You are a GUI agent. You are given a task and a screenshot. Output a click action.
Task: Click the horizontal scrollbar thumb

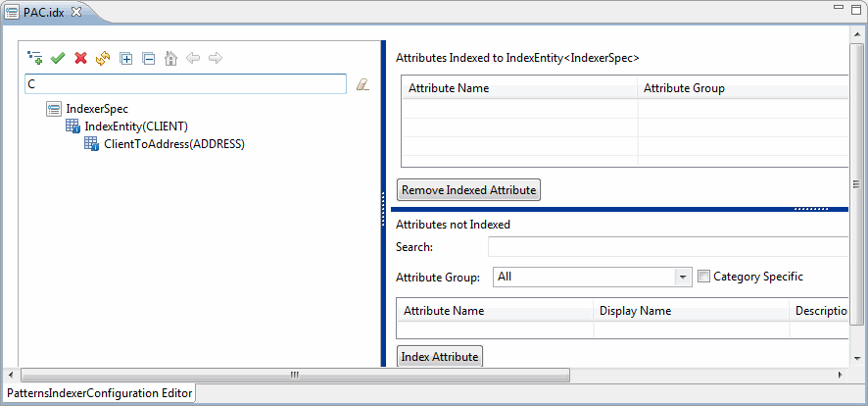295,376
